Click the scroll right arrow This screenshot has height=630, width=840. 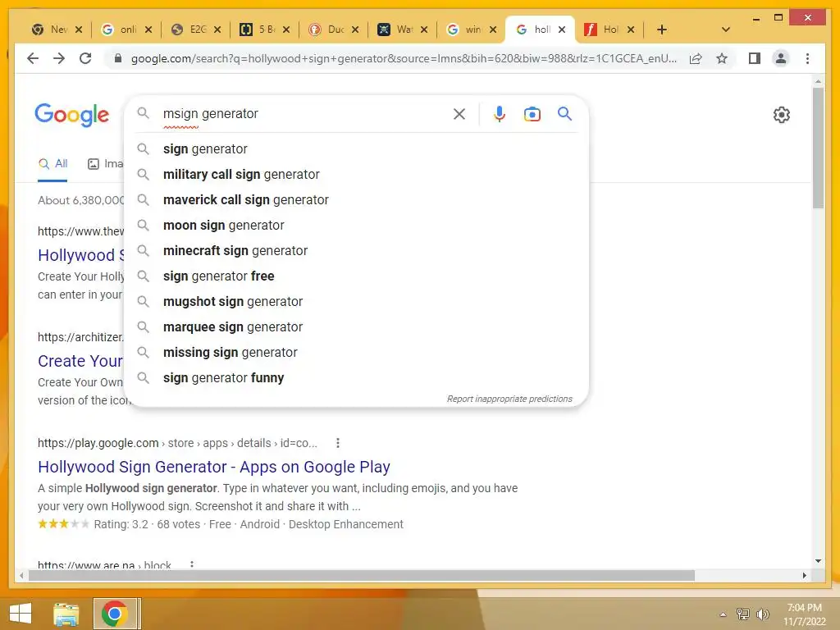tap(804, 575)
